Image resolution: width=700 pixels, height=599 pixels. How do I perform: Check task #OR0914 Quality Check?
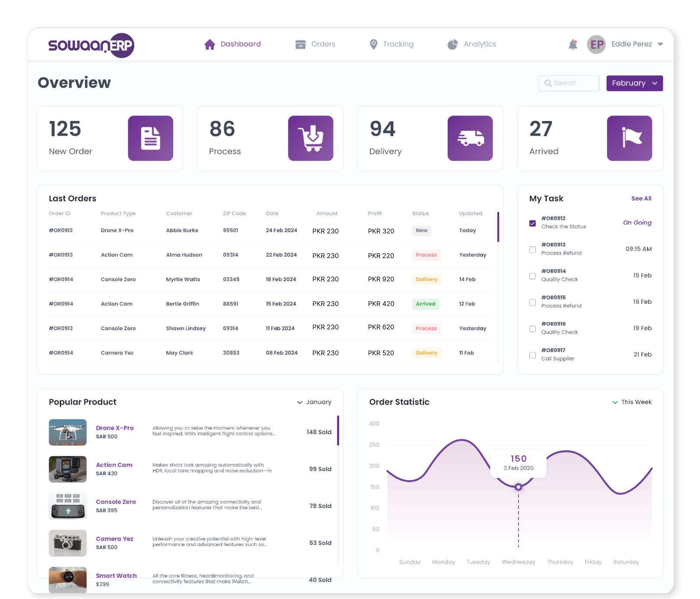532,276
